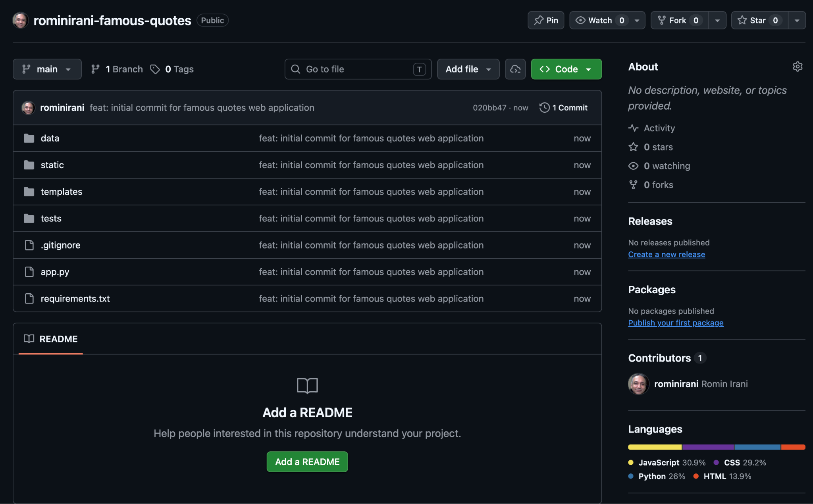Click the blue Python segment of the language bar
The height and width of the screenshot is (504, 813).
click(757, 447)
